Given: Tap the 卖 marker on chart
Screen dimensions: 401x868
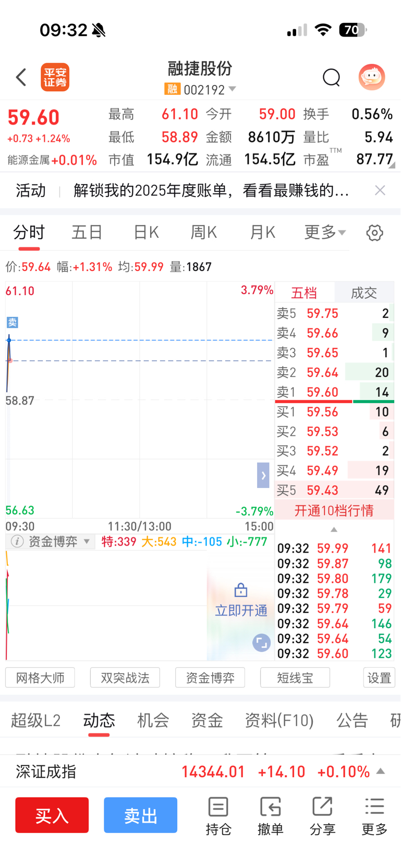Looking at the screenshot, I should [12, 323].
